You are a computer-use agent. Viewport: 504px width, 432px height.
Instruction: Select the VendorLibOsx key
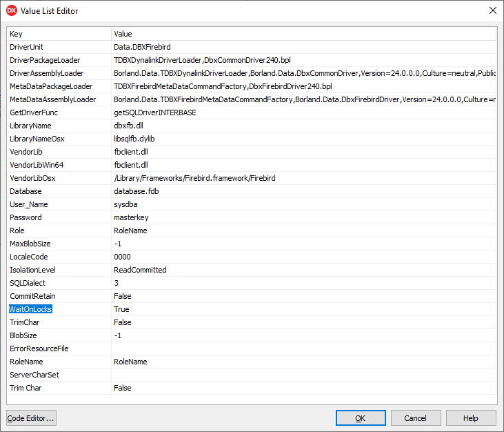coord(59,178)
